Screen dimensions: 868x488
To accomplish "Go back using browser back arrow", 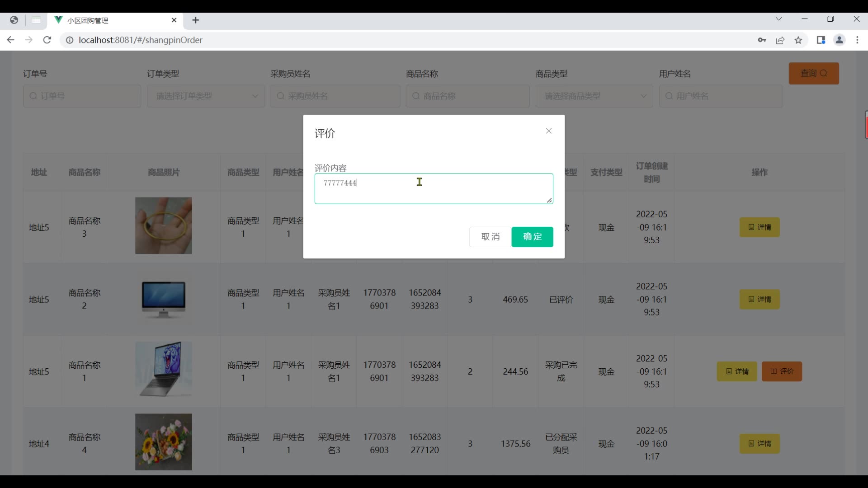I will [x=11, y=40].
